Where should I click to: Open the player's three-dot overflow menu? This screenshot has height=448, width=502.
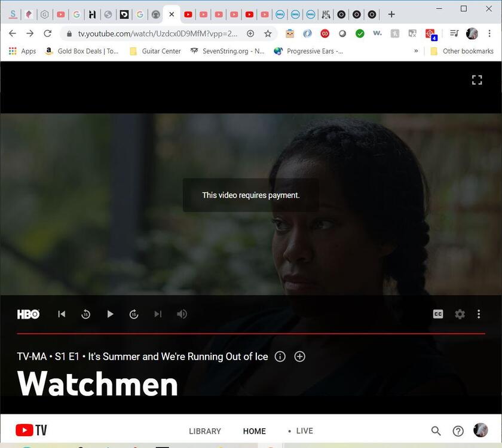click(x=479, y=314)
